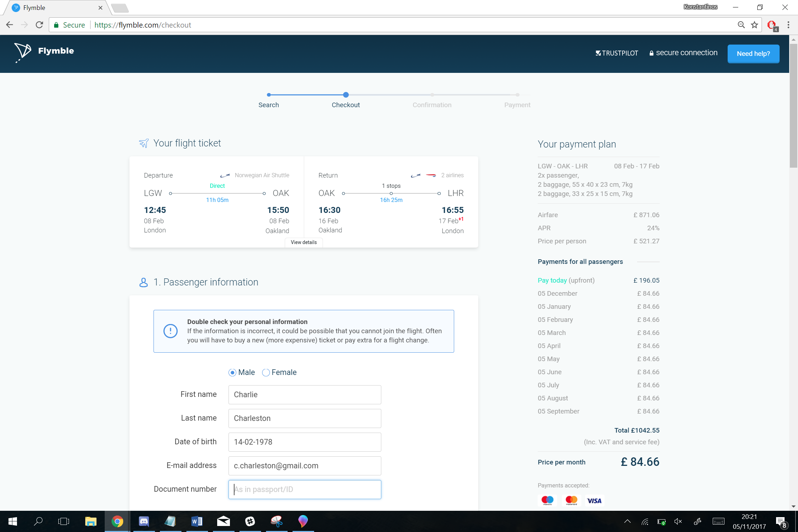The height and width of the screenshot is (532, 798).
Task: Click the Search step progress dot
Action: pos(269,95)
